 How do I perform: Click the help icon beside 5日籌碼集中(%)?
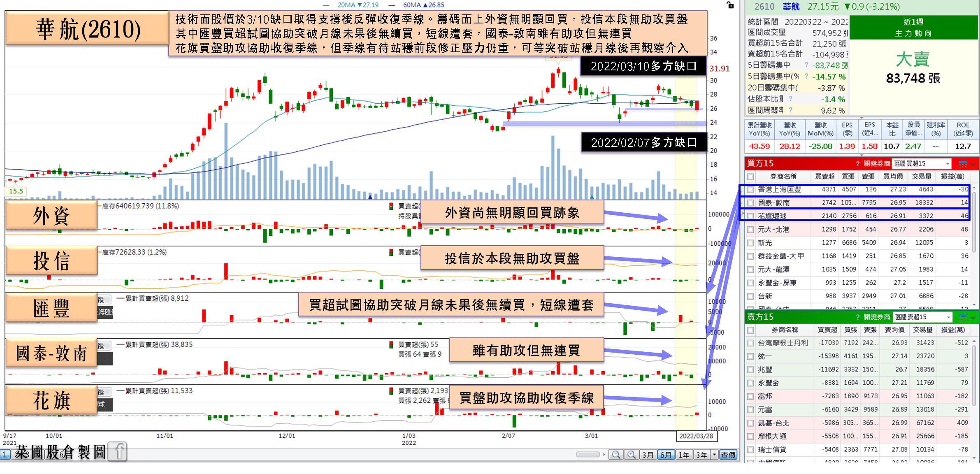click(x=806, y=76)
